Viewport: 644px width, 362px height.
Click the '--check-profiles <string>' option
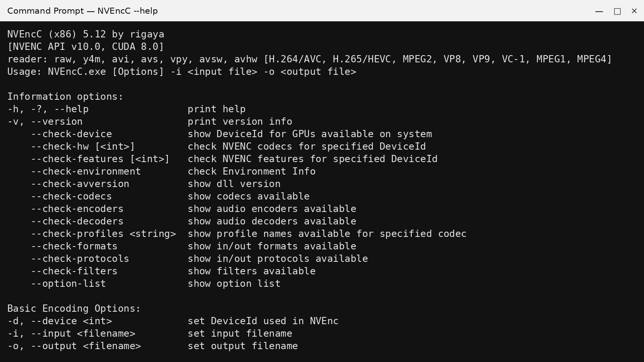103,234
